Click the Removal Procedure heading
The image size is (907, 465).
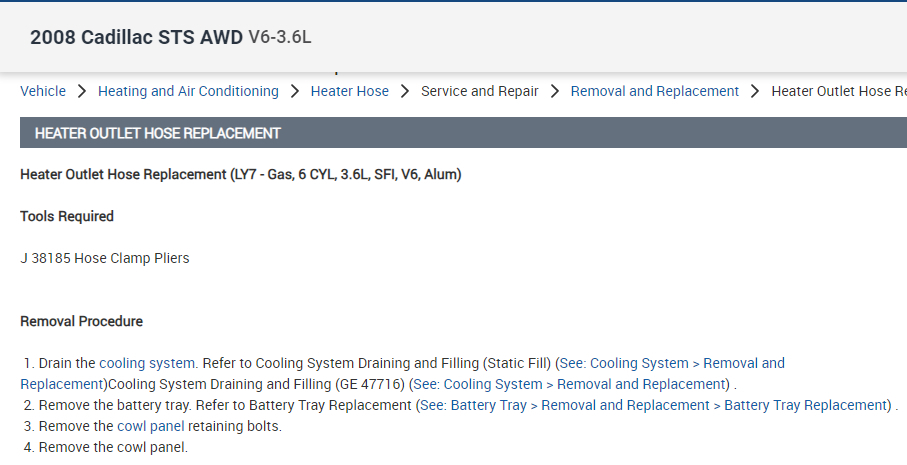81,321
